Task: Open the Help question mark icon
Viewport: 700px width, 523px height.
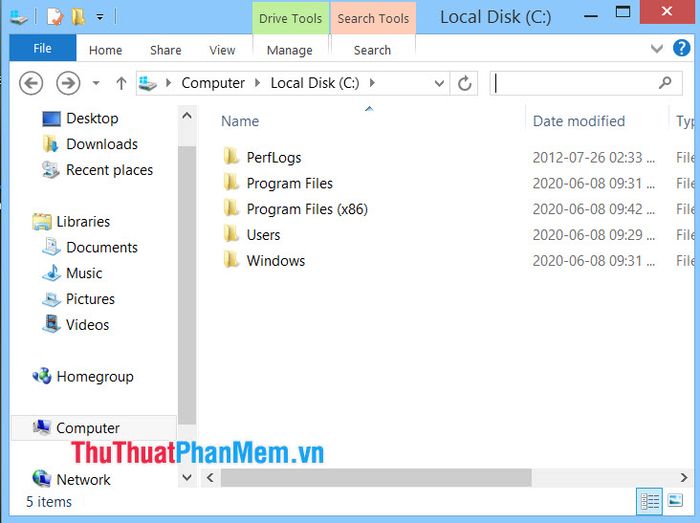Action: pos(682,48)
